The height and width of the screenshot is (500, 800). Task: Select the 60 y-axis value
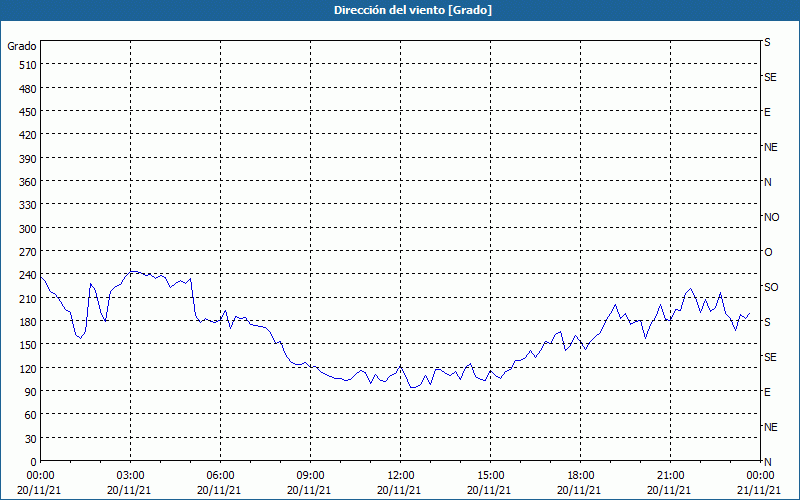30,415
